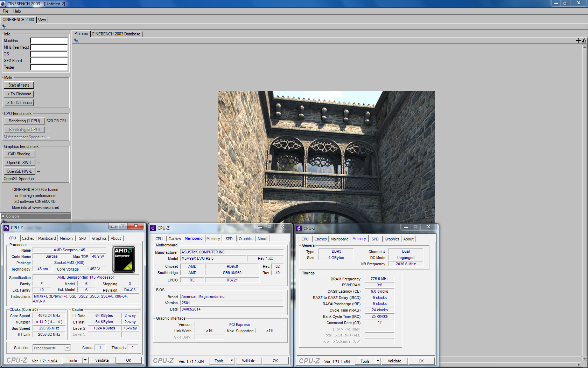Click the 9.0 clocks CAS latency value
The width and height of the screenshot is (588, 368).
[x=379, y=292]
